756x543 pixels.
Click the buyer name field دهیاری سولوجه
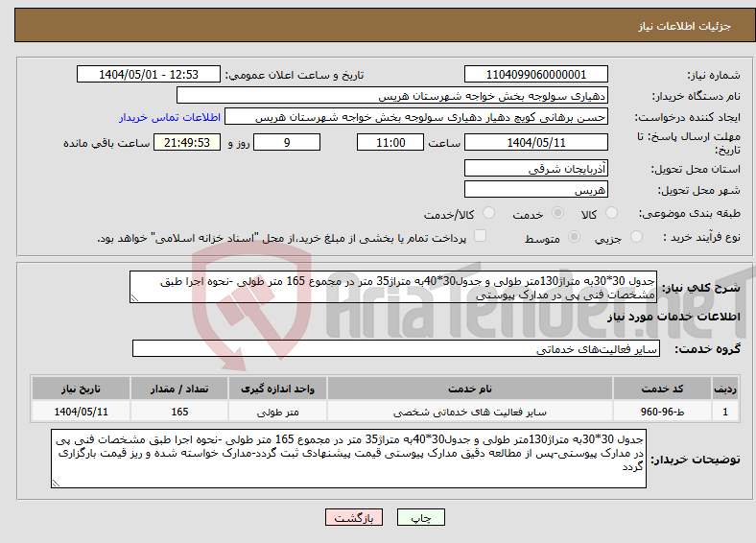tap(392, 96)
